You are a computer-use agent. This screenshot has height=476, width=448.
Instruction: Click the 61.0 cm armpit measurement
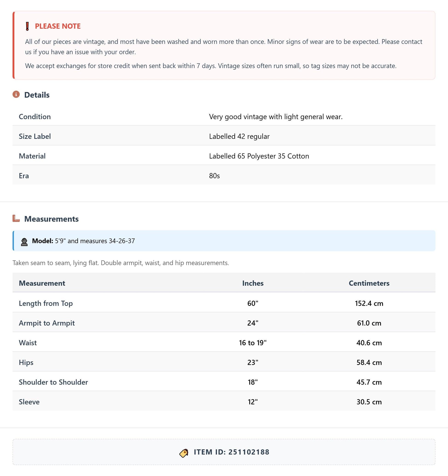click(369, 323)
